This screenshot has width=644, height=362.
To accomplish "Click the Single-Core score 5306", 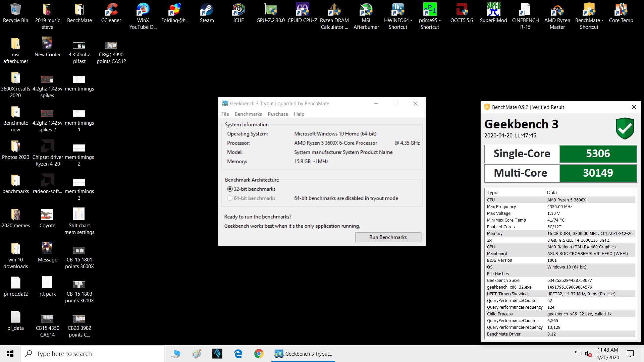I will coord(598,154).
